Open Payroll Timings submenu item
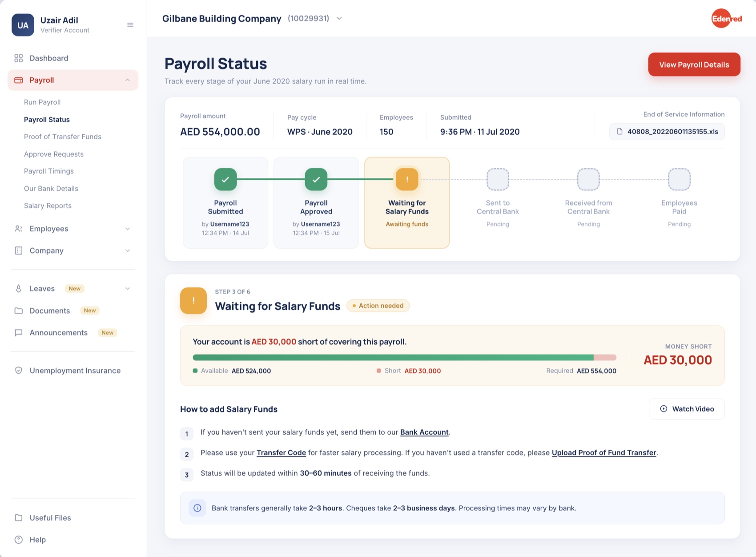Image resolution: width=756 pixels, height=557 pixels. click(49, 171)
